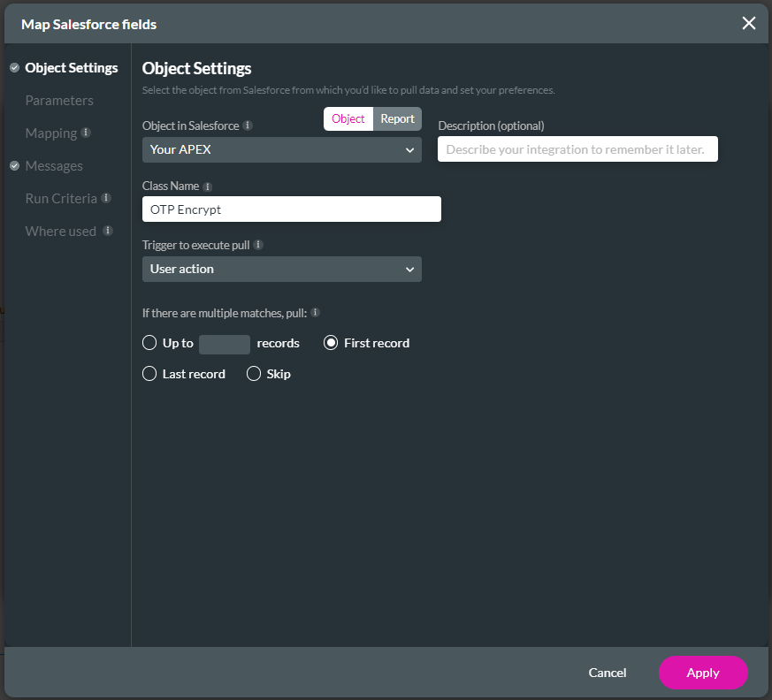772x700 pixels.
Task: Cancel the Map Salesforce fields dialog
Action: coord(608,673)
